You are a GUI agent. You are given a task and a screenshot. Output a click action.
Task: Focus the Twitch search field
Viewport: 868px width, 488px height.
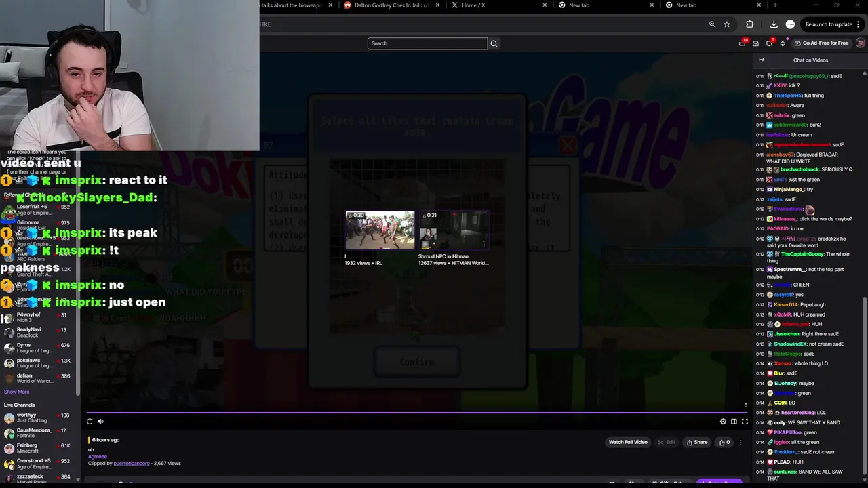(427, 43)
